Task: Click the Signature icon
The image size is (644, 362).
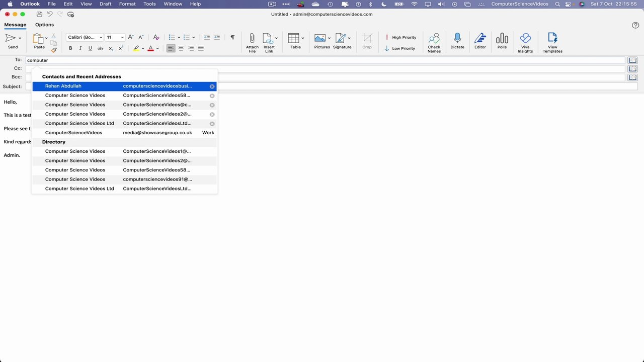Action: pos(341,38)
